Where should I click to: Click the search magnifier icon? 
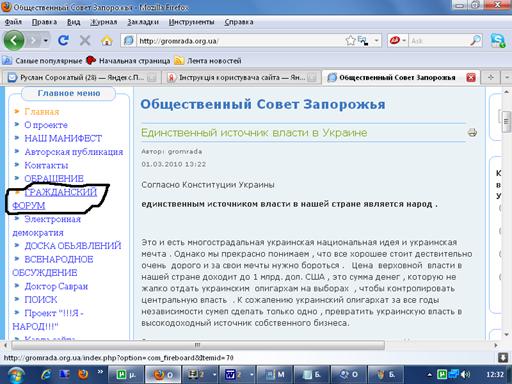pyautogui.click(x=475, y=41)
